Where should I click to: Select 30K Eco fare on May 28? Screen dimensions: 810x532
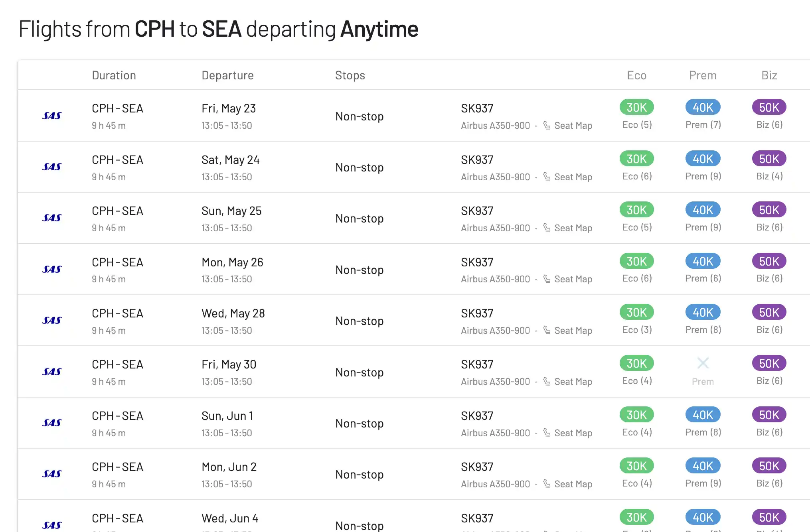(x=637, y=312)
